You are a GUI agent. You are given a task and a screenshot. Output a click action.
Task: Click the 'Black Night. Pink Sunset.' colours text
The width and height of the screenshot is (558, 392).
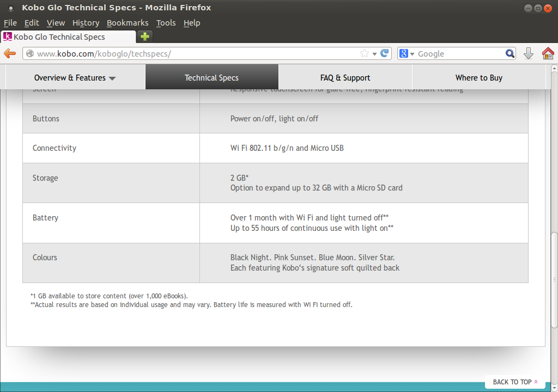point(312,257)
